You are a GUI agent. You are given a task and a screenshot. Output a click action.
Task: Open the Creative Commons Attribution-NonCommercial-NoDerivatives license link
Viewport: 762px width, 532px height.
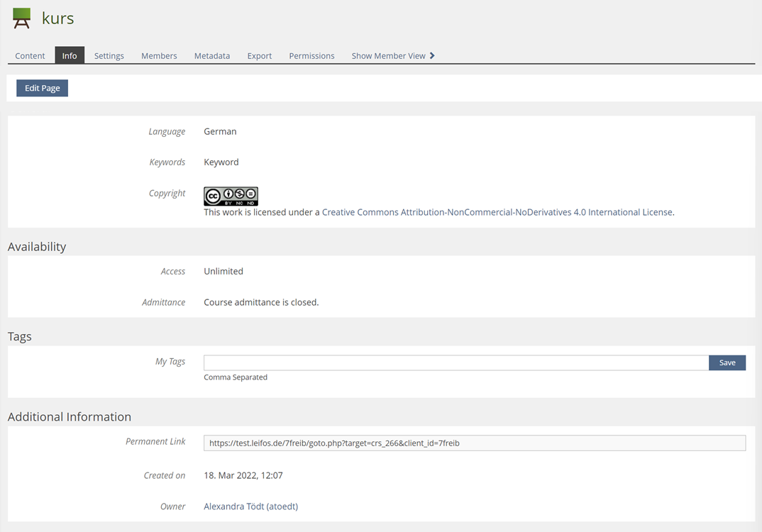(x=497, y=212)
